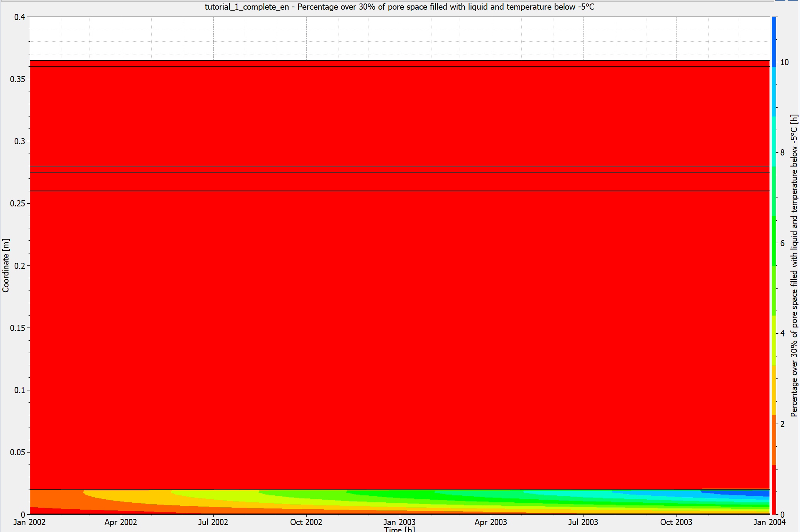Click the chart title starting 'tutorial_1_complete_en'
Image resolution: width=800 pixels, height=532 pixels.
(x=399, y=7)
